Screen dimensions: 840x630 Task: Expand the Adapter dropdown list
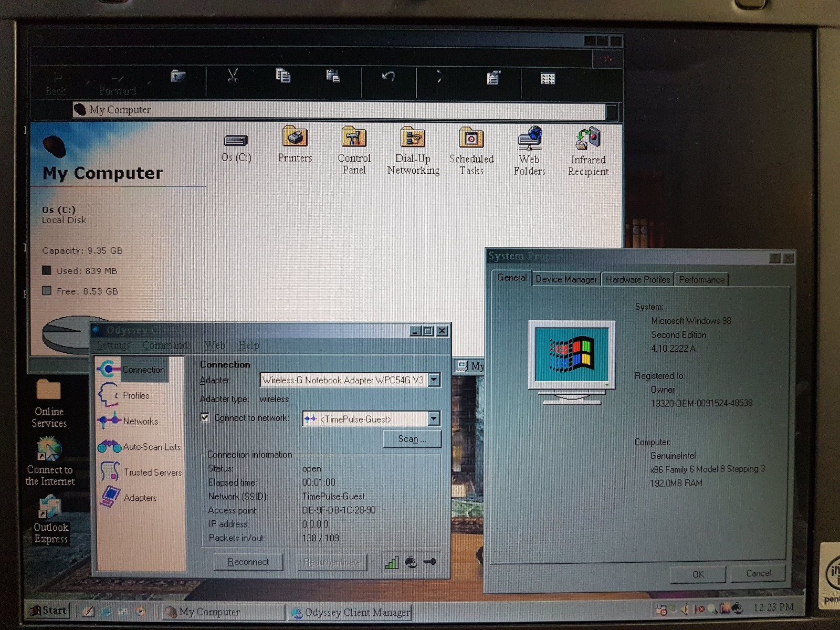pyautogui.click(x=434, y=380)
